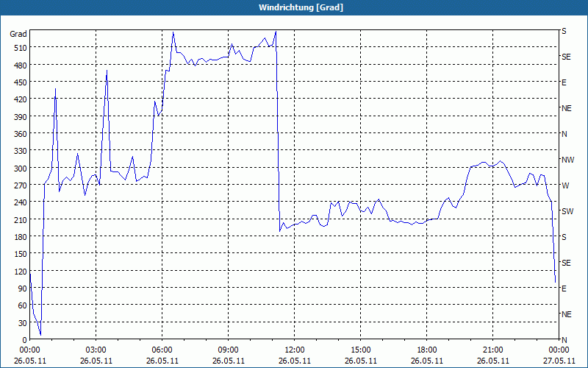Click the 510 value on the degree axis
588x368 pixels.
(x=21, y=48)
